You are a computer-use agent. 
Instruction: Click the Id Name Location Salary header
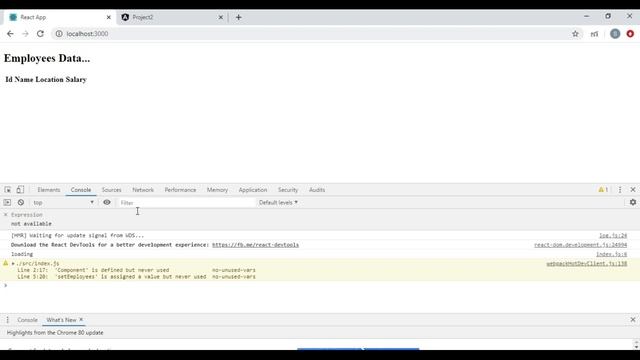(x=46, y=80)
